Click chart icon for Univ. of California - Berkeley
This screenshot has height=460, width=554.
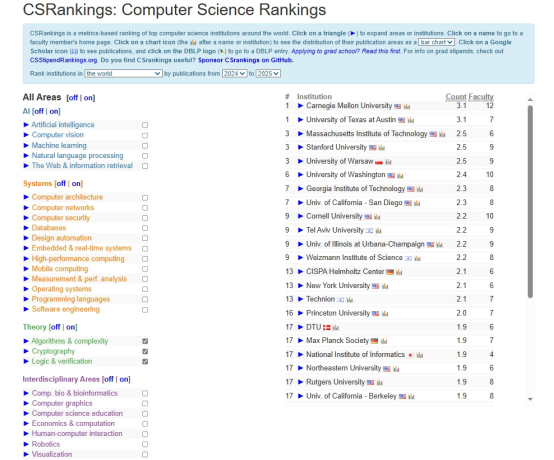pos(411,396)
